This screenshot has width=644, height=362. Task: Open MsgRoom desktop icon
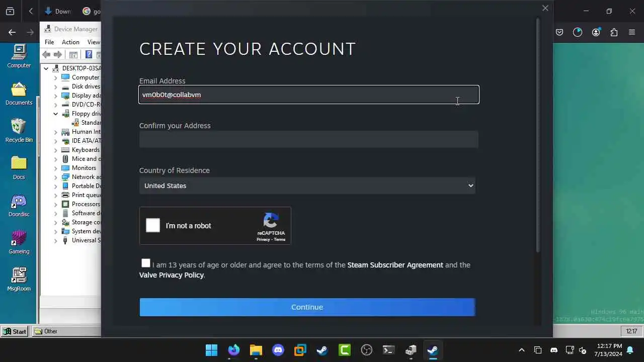(19, 280)
